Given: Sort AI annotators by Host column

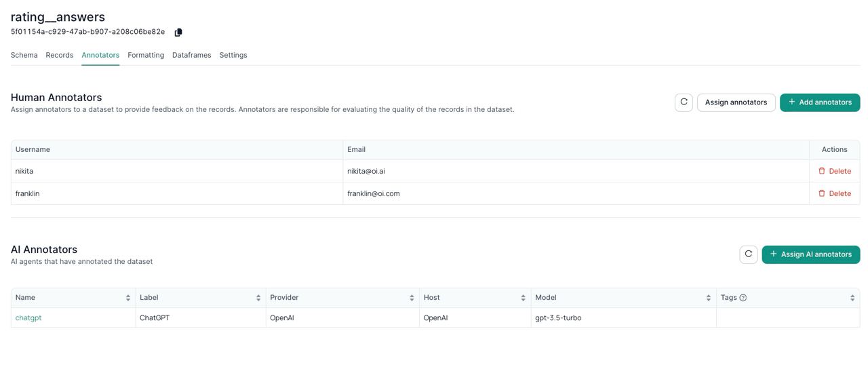Looking at the screenshot, I should pyautogui.click(x=523, y=298).
